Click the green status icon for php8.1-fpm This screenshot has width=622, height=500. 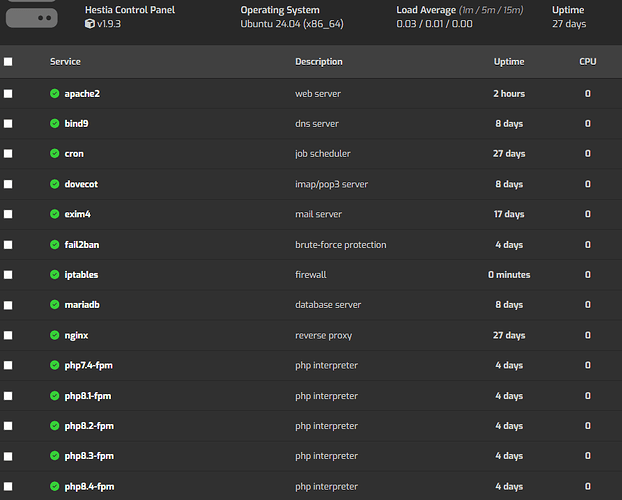coord(55,396)
